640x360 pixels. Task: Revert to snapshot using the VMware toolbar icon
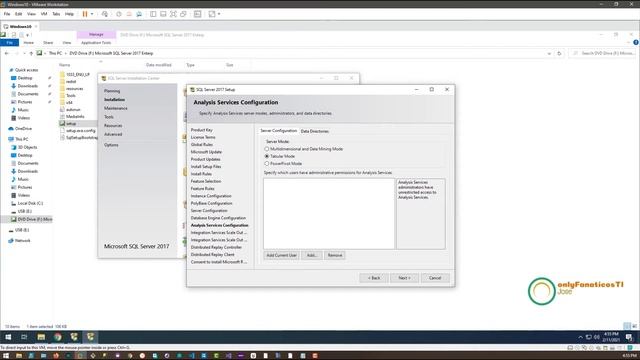[129, 14]
